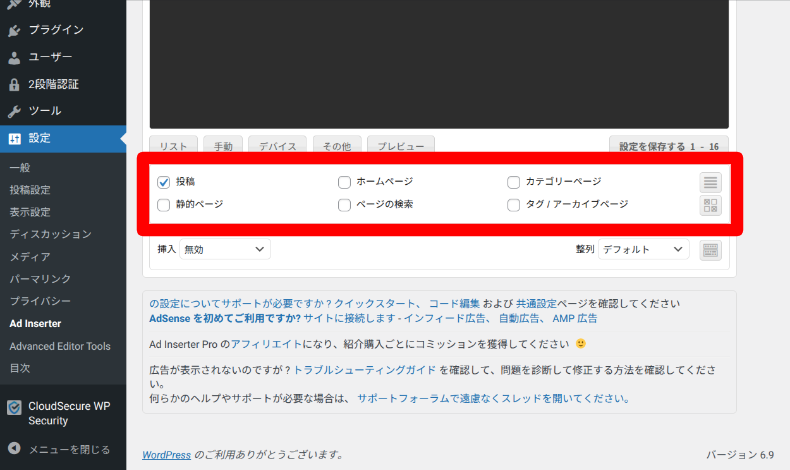Open the アフィリエイト link
The width and height of the screenshot is (790, 470).
(266, 345)
